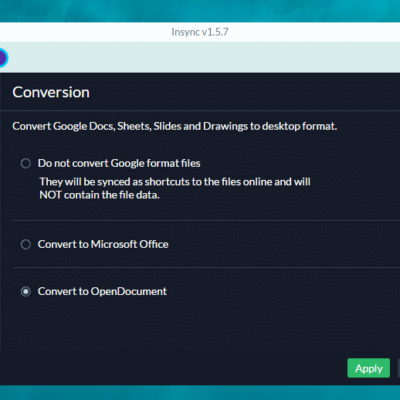Click the Conversion section heading

pyautogui.click(x=51, y=92)
